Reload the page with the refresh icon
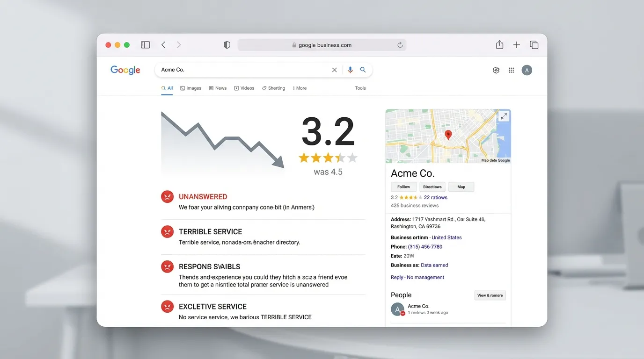The image size is (644, 359). coord(400,45)
